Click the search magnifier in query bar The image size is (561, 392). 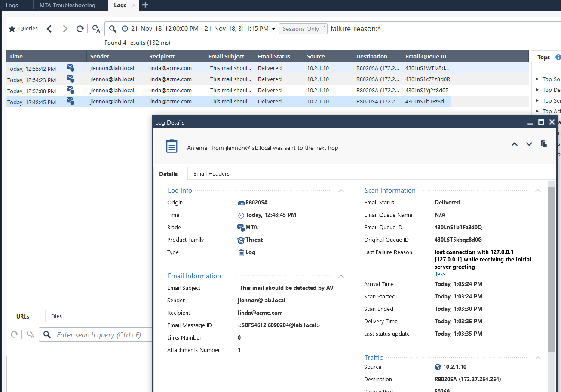point(113,29)
